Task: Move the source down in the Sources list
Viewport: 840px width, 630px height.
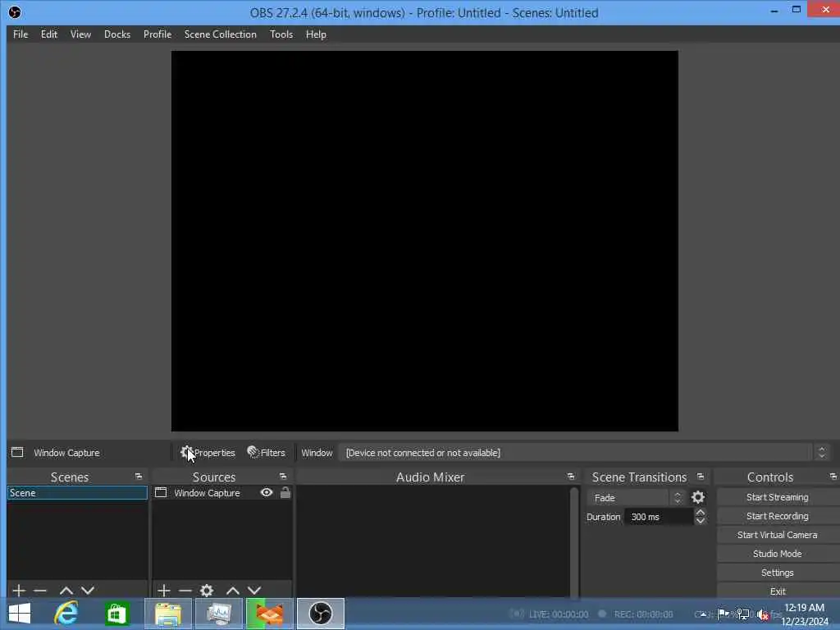Action: click(254, 591)
